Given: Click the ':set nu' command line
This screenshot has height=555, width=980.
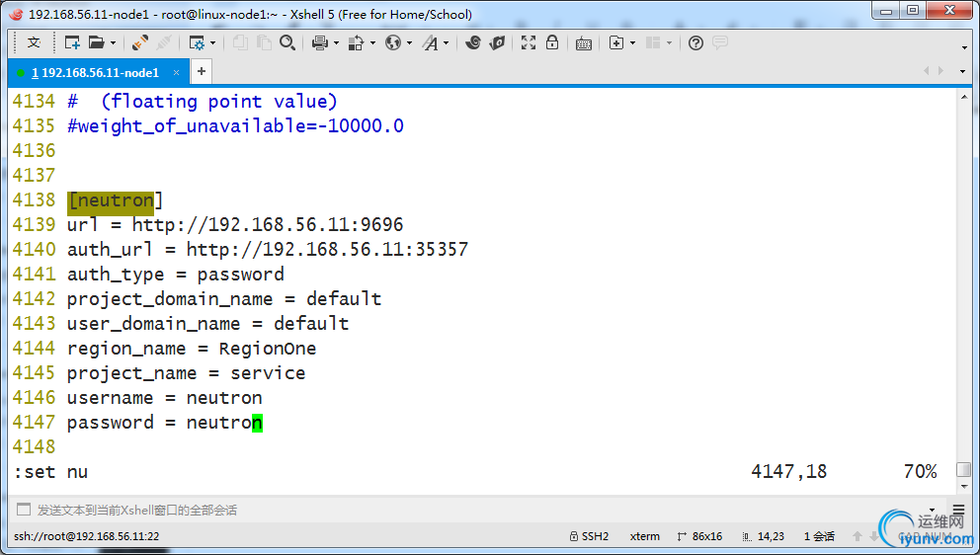Looking at the screenshot, I should coord(50,472).
